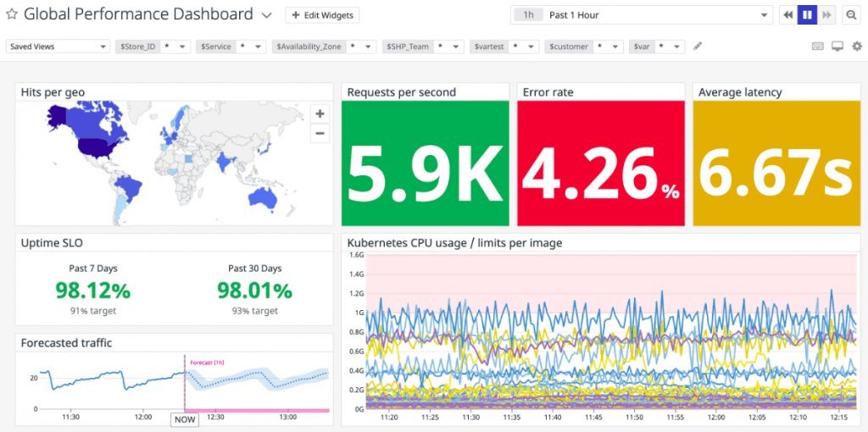The height and width of the screenshot is (432, 868).
Task: Click the zoom out magnifier icon
Action: coord(851,15)
